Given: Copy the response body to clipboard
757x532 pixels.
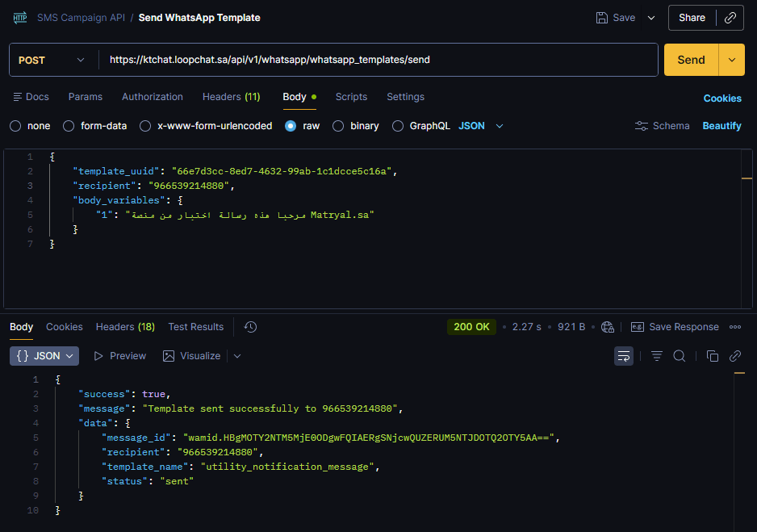Looking at the screenshot, I should click(x=712, y=356).
